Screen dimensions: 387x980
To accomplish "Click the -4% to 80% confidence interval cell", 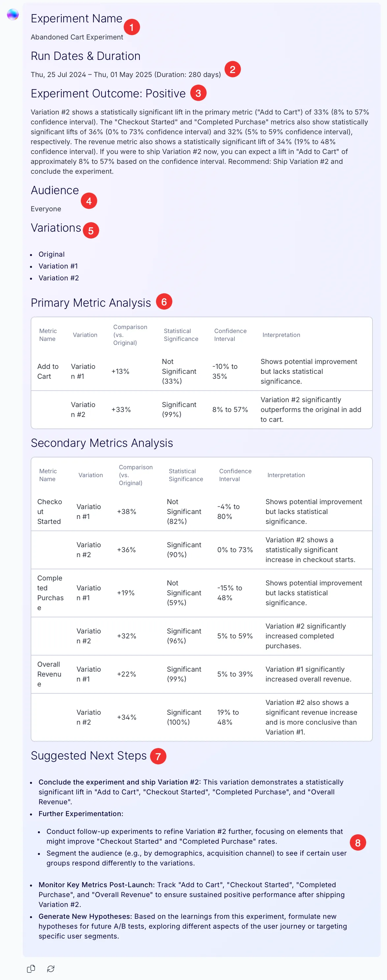I will point(228,512).
